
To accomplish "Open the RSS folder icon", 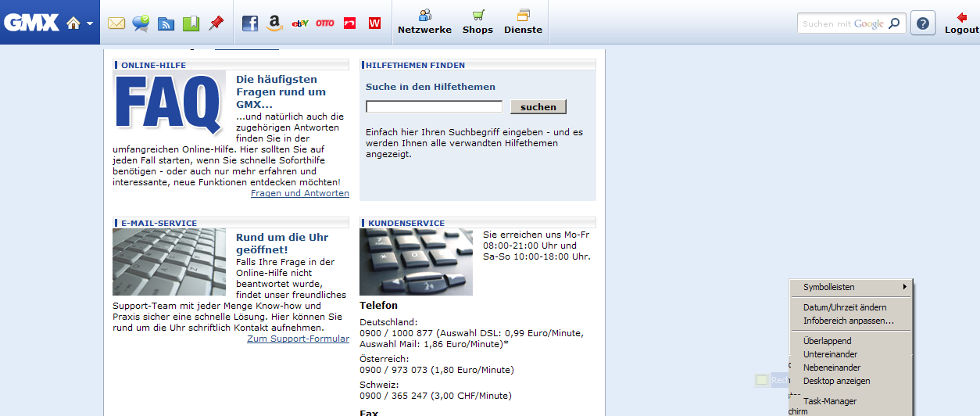I will pyautogui.click(x=166, y=23).
